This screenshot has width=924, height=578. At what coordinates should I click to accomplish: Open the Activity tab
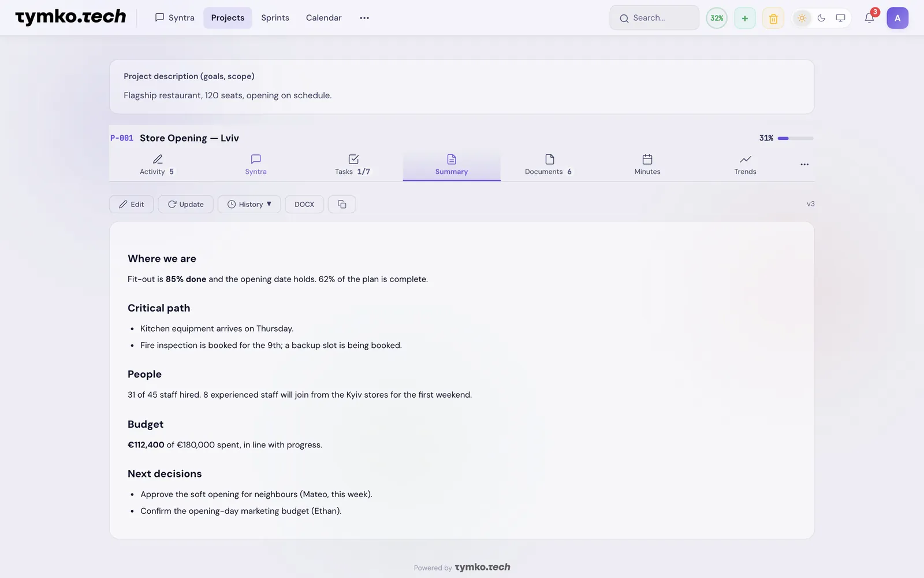[157, 165]
